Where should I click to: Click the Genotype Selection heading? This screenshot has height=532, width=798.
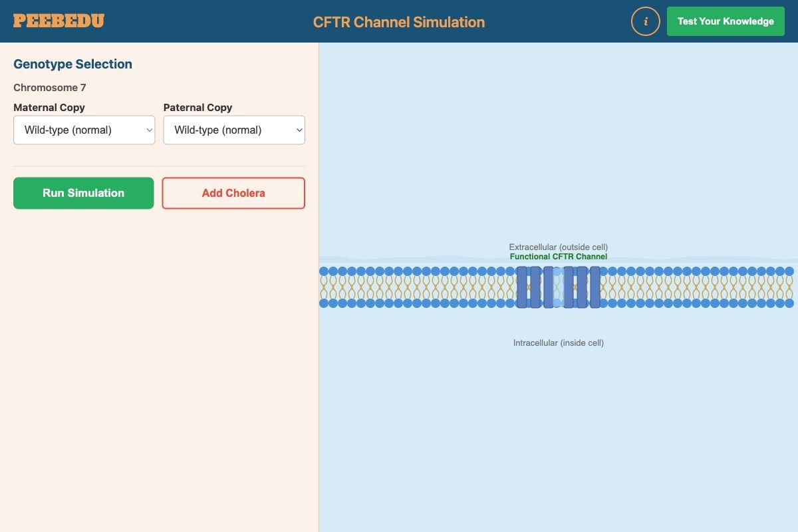(x=72, y=64)
